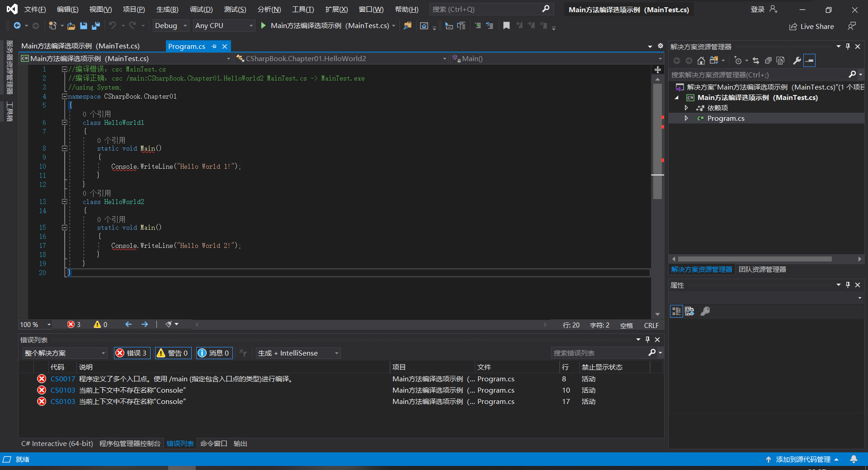This screenshot has height=470, width=868.
Task: Click the notifications bell in status bar
Action: point(854,459)
